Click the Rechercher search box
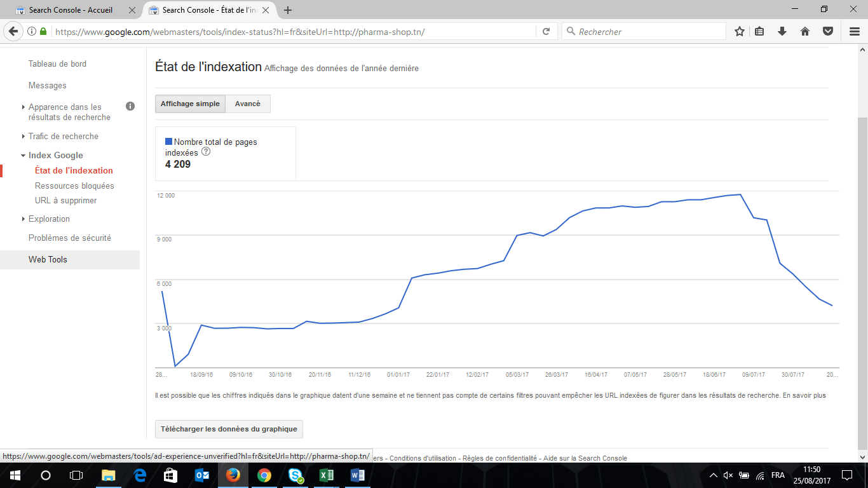868x488 pixels. [x=644, y=31]
